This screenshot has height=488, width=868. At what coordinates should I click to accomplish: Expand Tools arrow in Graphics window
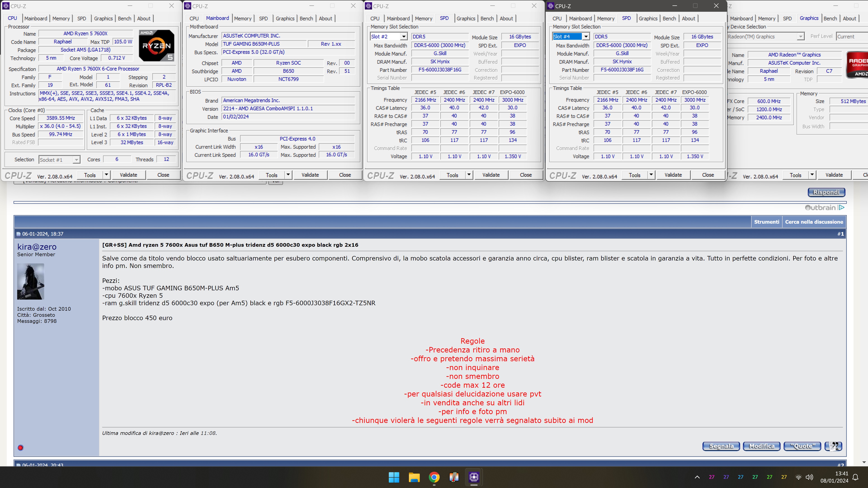pos(812,175)
